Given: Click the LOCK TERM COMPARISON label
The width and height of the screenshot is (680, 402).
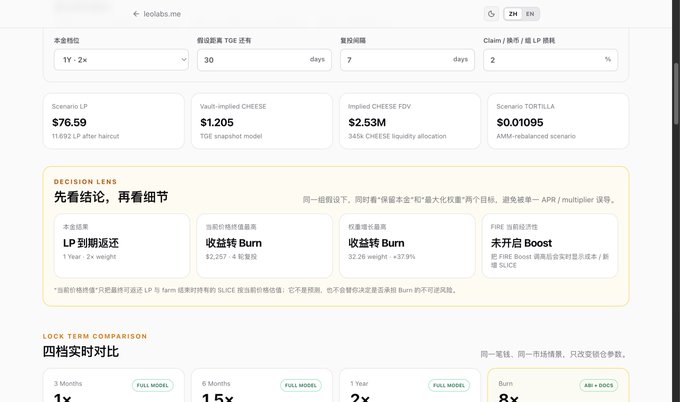Looking at the screenshot, I should (x=95, y=336).
